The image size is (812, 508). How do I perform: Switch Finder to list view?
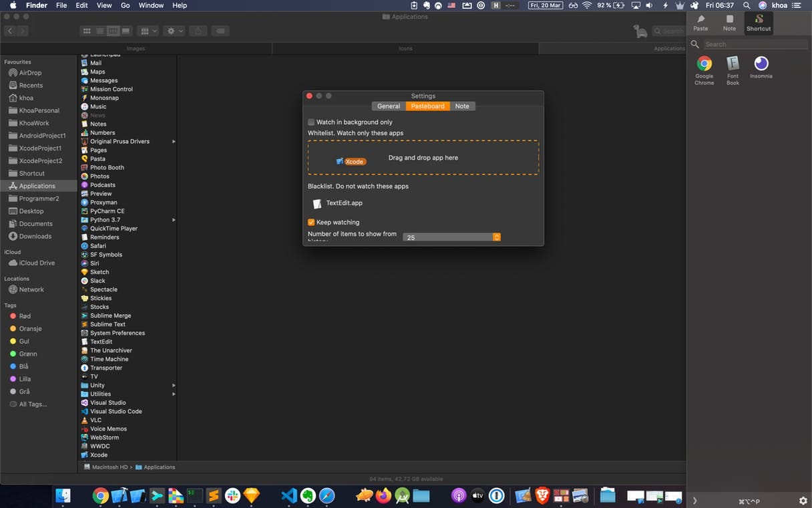tap(99, 31)
